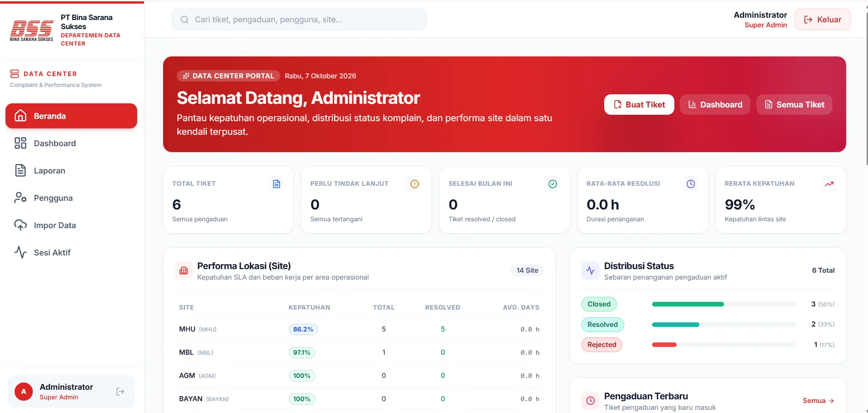Click the 86.2% compliance pill for MHU

click(x=303, y=329)
